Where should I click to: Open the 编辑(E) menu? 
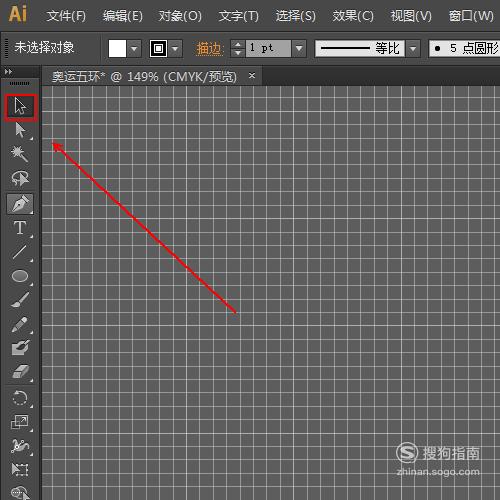coord(123,16)
